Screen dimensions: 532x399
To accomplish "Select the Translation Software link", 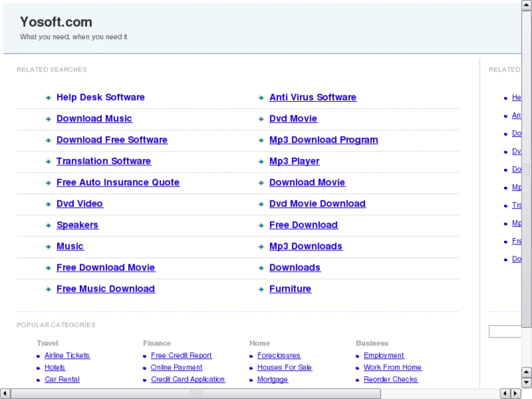I will coord(103,161).
